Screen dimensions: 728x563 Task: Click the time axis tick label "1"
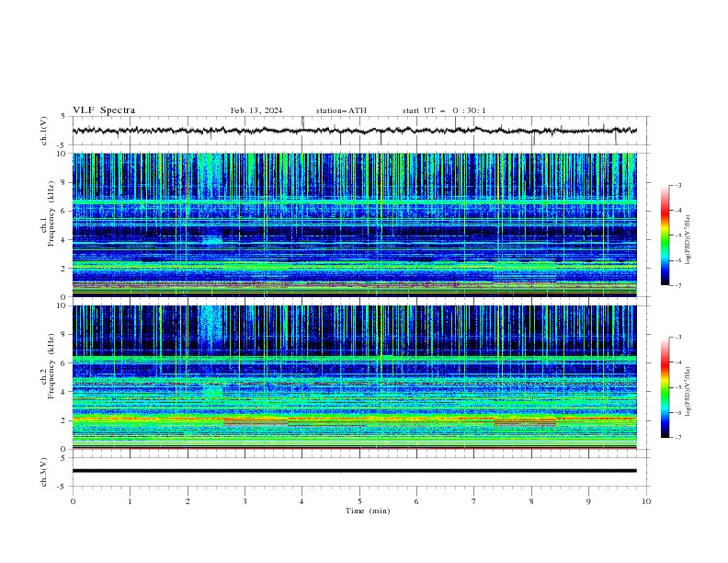coord(130,501)
